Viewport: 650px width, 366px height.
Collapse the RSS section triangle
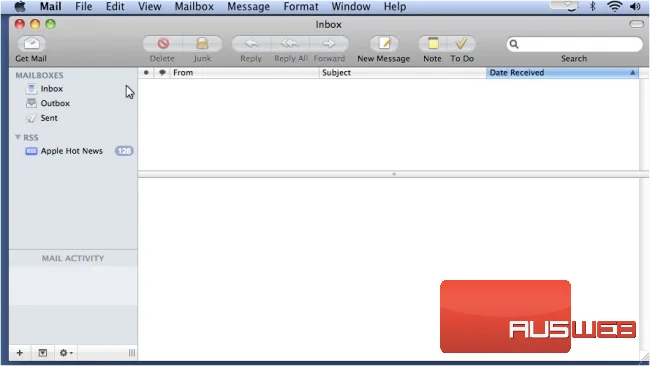coord(18,137)
